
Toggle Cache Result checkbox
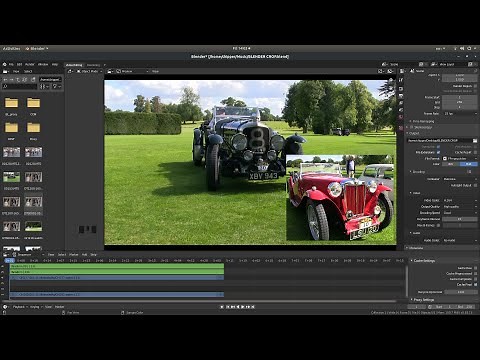tap(475, 152)
